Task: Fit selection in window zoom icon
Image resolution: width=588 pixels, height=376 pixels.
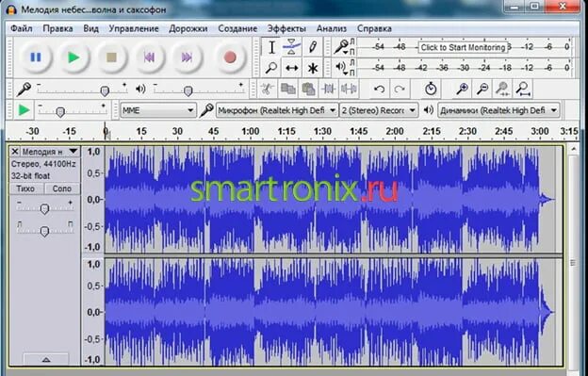Action: coord(502,90)
